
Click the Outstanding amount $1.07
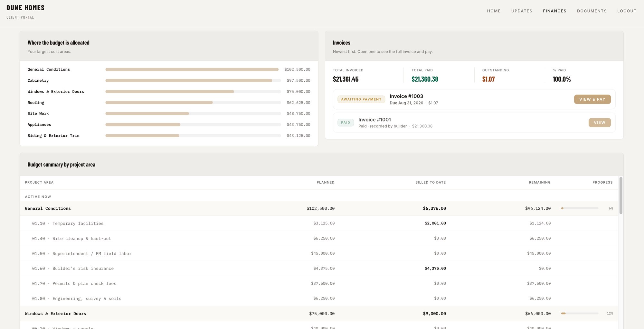click(488, 79)
